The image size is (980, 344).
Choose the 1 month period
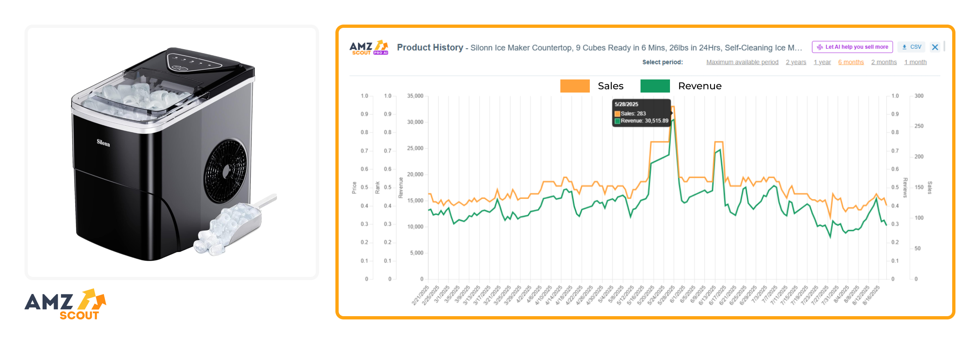(915, 62)
